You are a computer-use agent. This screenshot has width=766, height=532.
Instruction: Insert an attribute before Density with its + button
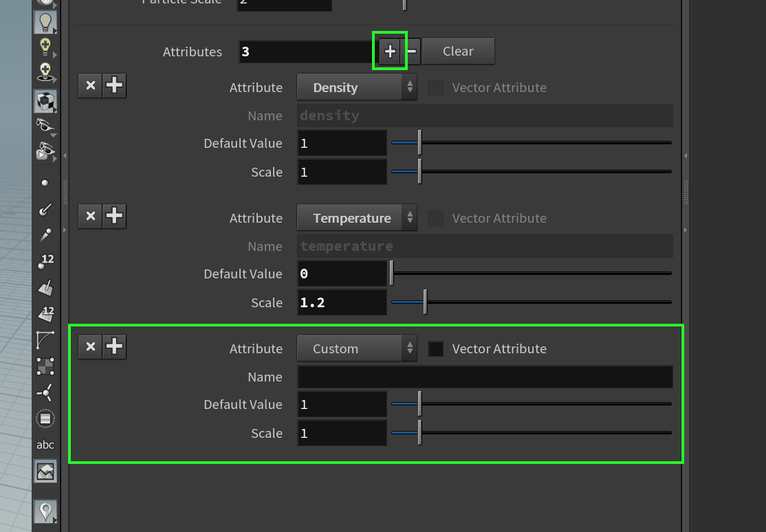coord(114,85)
